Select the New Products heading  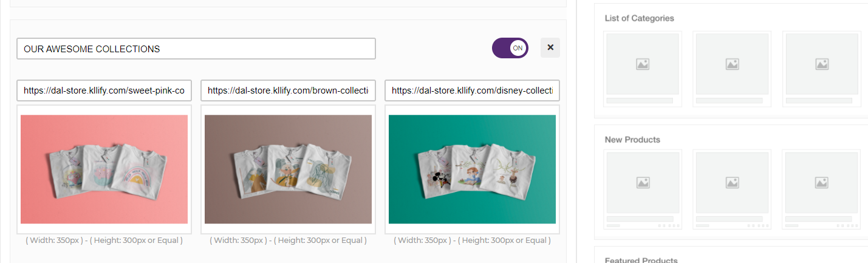[632, 140]
